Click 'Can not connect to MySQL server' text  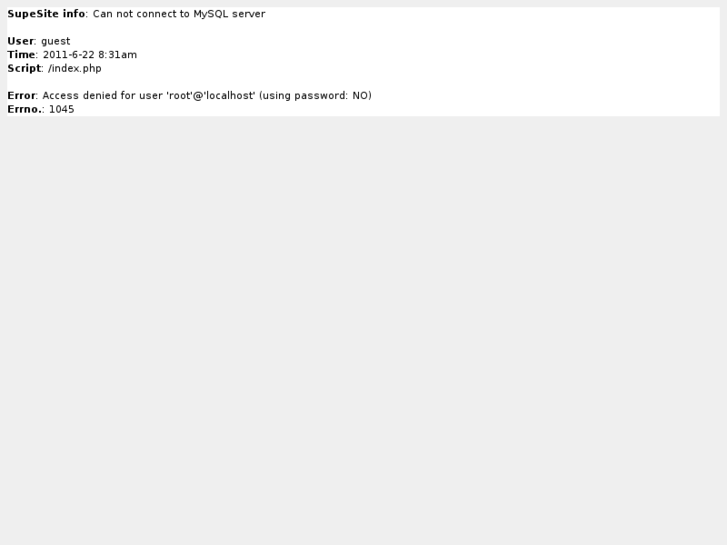tap(179, 14)
